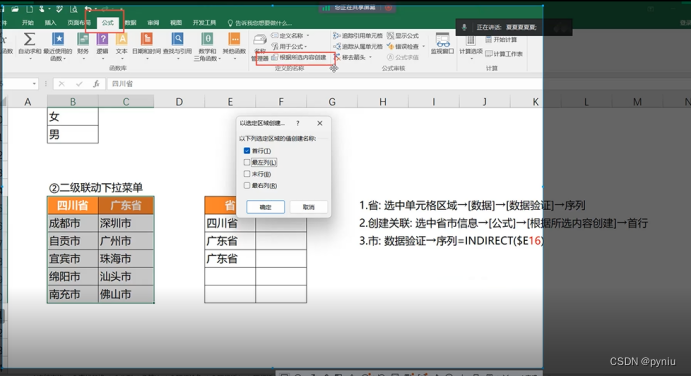
Task: Open the Financial (财务) functions icon
Action: coord(83,39)
